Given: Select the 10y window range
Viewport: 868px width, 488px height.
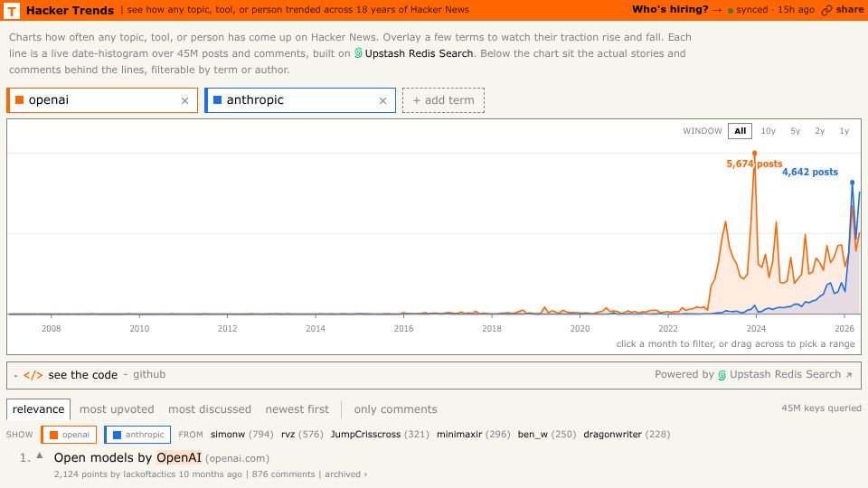Looking at the screenshot, I should pyautogui.click(x=769, y=131).
